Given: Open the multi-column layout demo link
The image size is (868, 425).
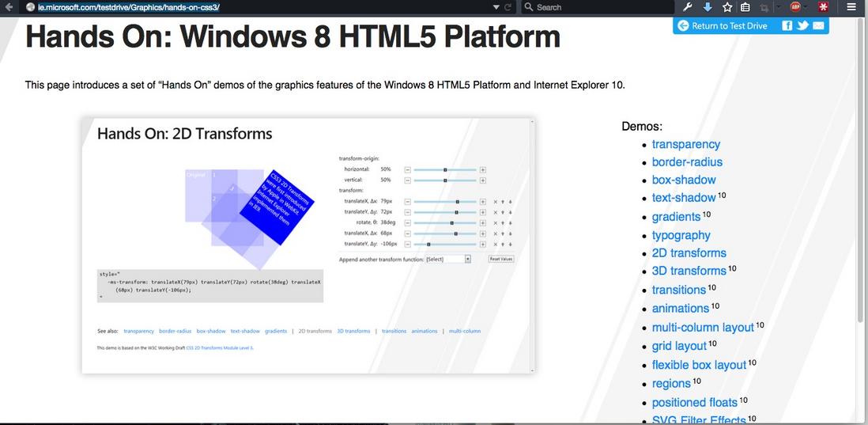Looking at the screenshot, I should click(703, 328).
